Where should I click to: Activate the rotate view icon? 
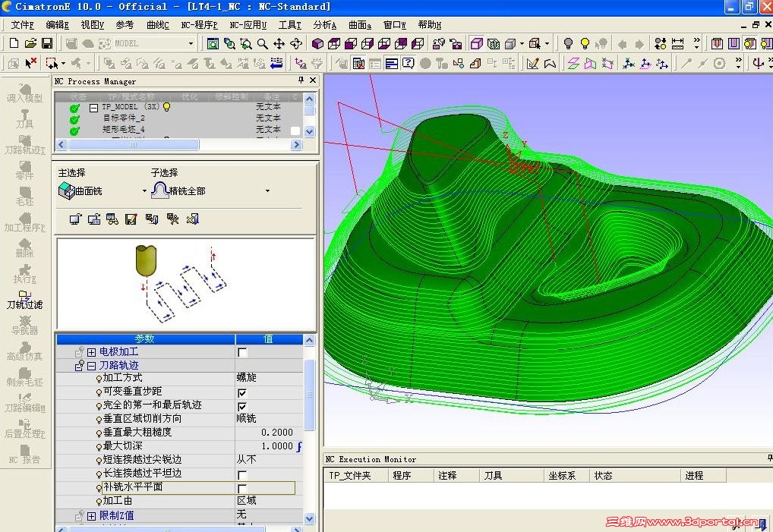point(296,44)
